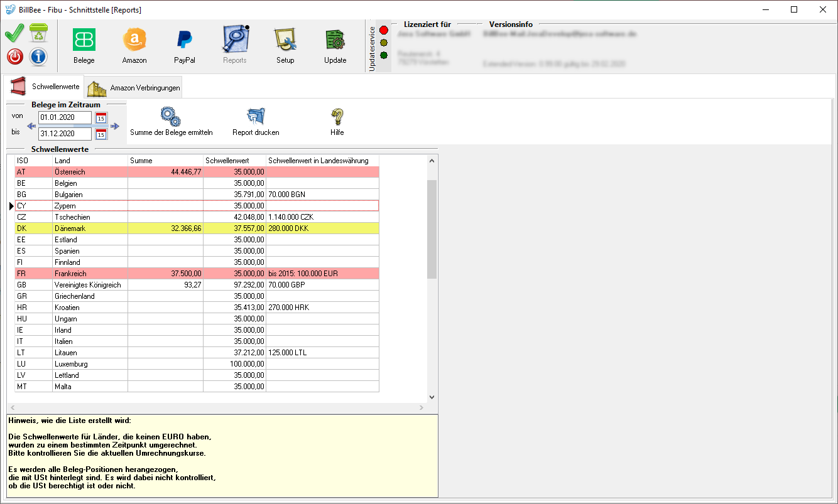Image resolution: width=838 pixels, height=504 pixels.
Task: Shift date range forward with right arrow
Action: (x=115, y=126)
